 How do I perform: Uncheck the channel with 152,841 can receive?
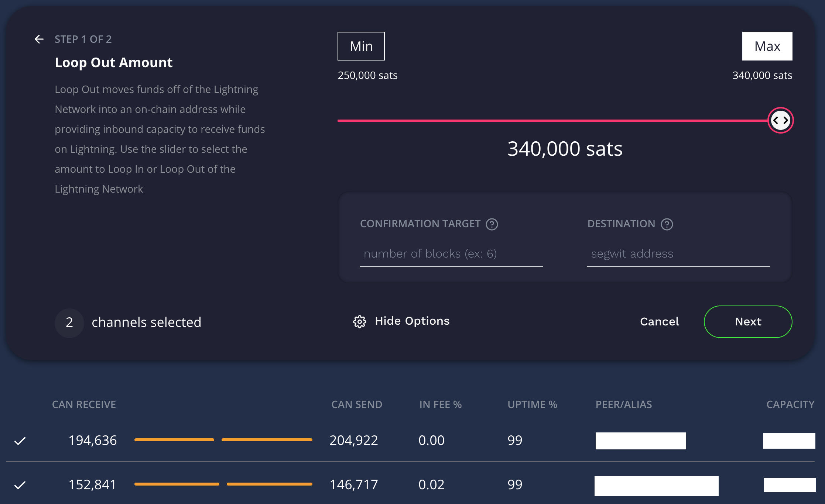[x=20, y=485]
